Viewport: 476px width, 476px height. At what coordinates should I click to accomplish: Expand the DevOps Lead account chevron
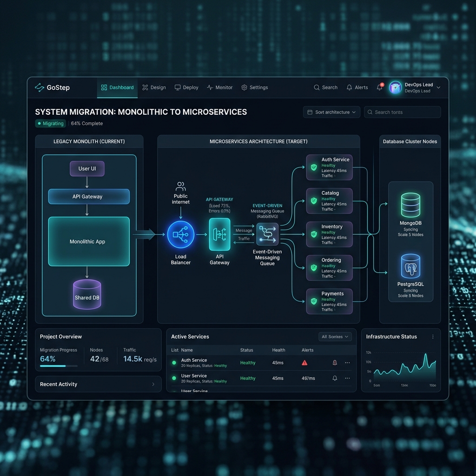(x=438, y=87)
